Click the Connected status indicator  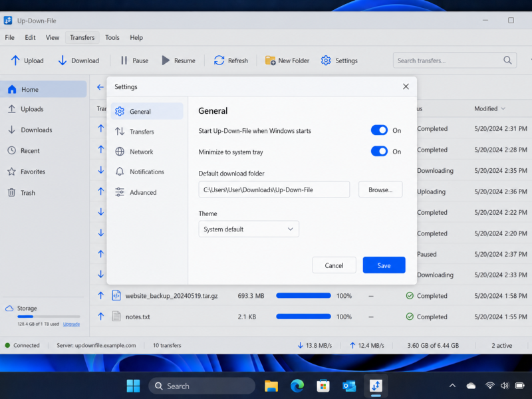(x=23, y=345)
